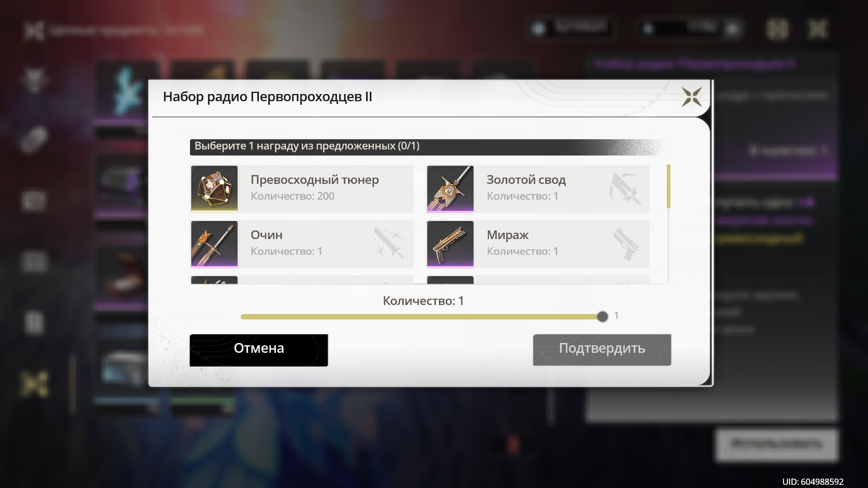This screenshot has height=488, width=868.
Task: Pick the Золотой свод reward row
Action: (x=538, y=189)
